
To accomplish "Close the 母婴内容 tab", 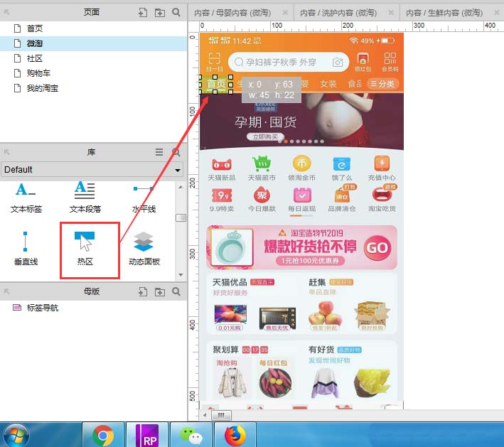I will [285, 13].
